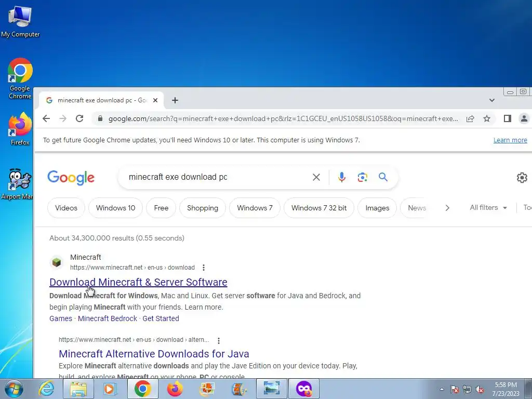Click the forward navigation arrow

[63, 118]
